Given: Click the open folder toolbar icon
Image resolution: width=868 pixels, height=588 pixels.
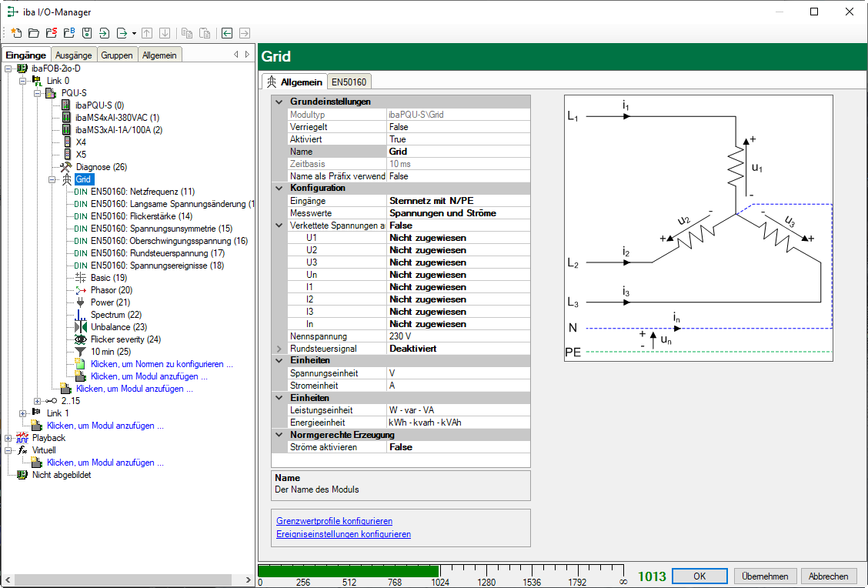Looking at the screenshot, I should tap(33, 33).
